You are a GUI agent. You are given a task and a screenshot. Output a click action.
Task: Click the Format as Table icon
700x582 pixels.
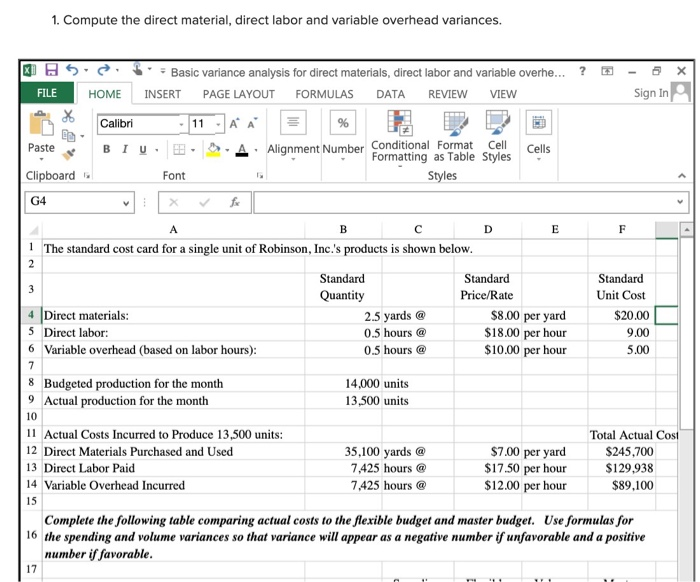tap(454, 137)
